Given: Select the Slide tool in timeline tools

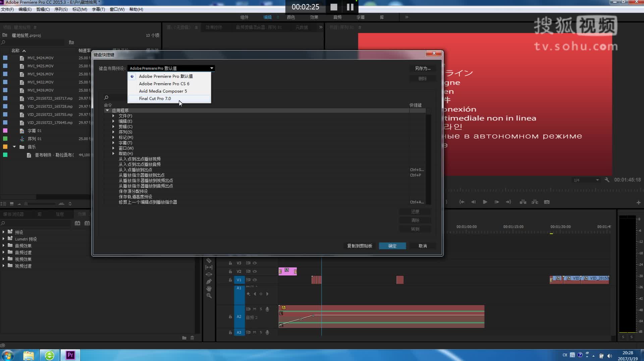Looking at the screenshot, I should (209, 274).
